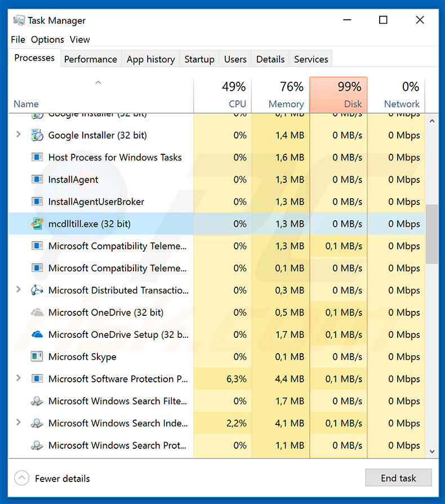Viewport: 445px width, 504px height.
Task: Expand Microsoft Distributed Transaction process group
Action: coord(19,290)
